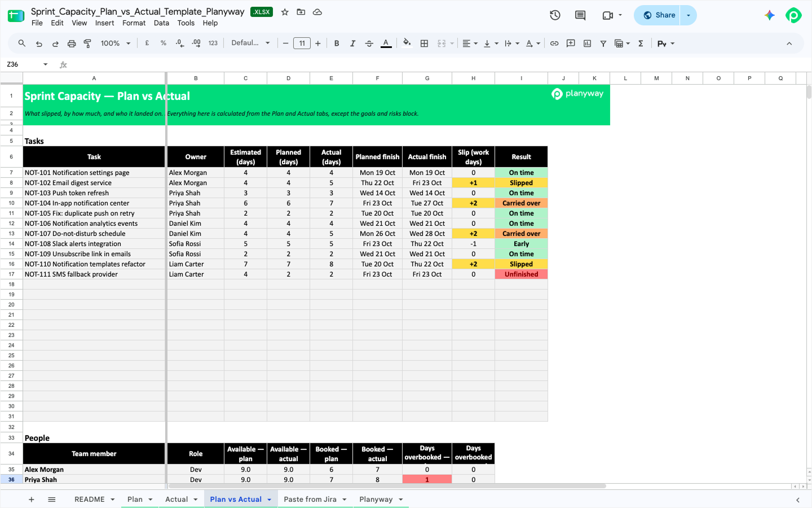Open version history clock icon
Image resolution: width=812 pixels, height=508 pixels.
tap(555, 15)
